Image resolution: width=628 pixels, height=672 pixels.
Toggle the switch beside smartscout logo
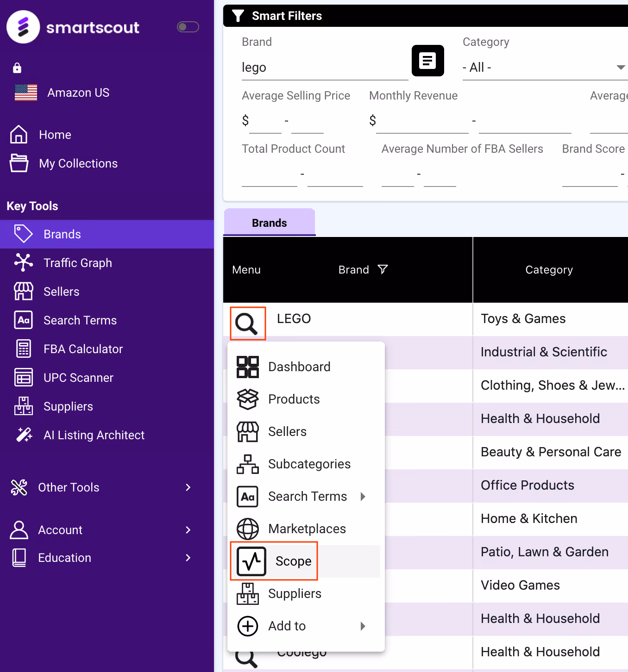(188, 27)
